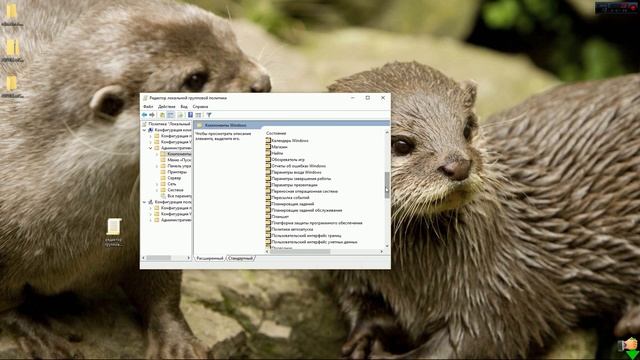The width and height of the screenshot is (640, 360).
Task: Toggle the action pane toolbar icon
Action: (x=198, y=115)
